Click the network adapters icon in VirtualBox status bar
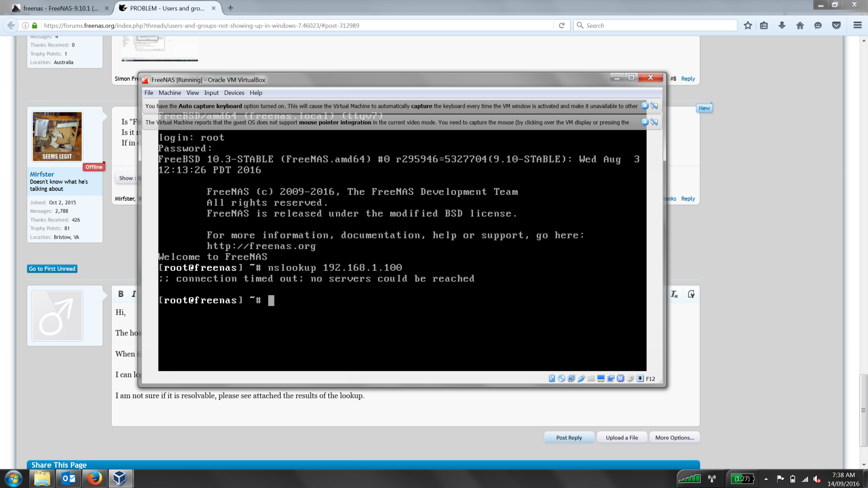This screenshot has width=868, height=488. point(571,379)
